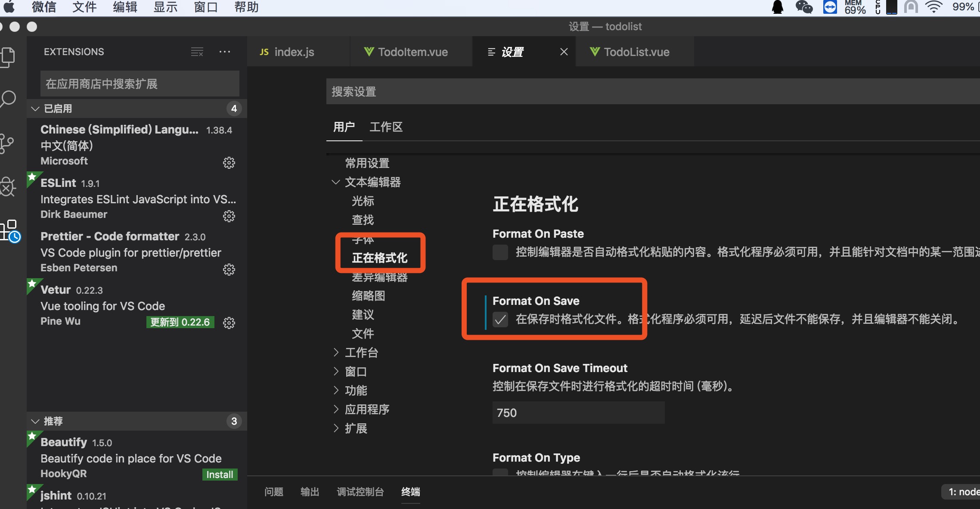Switch to the 工作区 settings tab

[x=386, y=127]
